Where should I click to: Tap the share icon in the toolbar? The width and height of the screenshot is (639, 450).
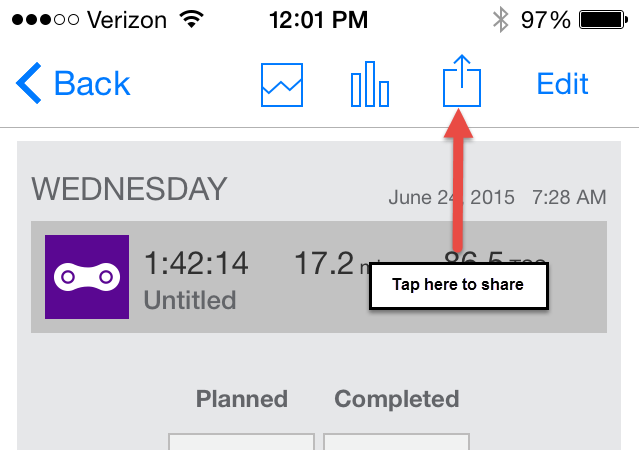coord(462,81)
